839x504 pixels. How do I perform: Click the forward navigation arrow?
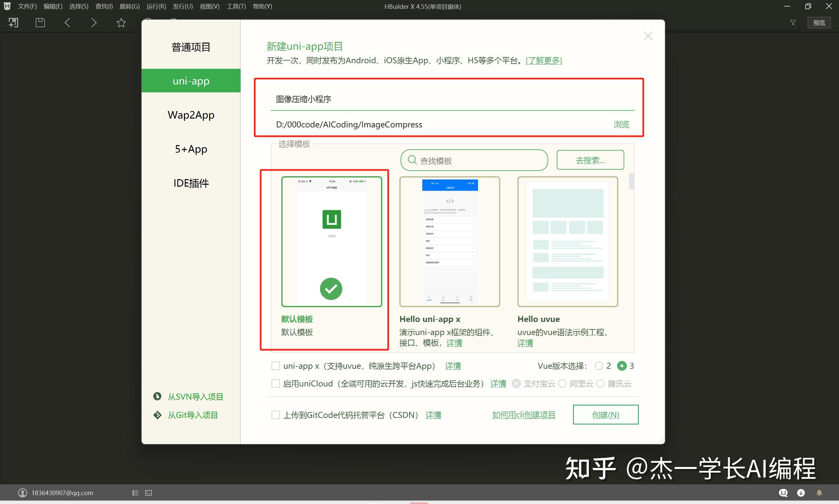pos(94,23)
